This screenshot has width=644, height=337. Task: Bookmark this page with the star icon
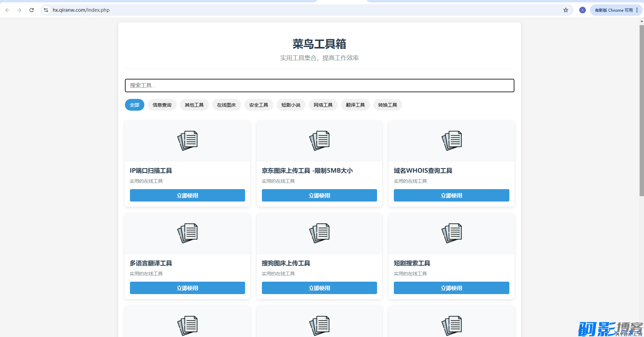pyautogui.click(x=566, y=10)
